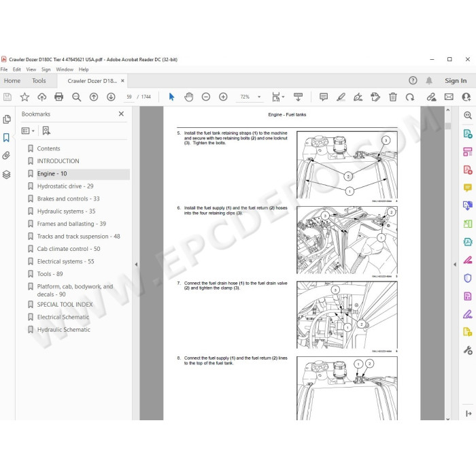Open zoom percentage dropdown arrow

[259, 97]
